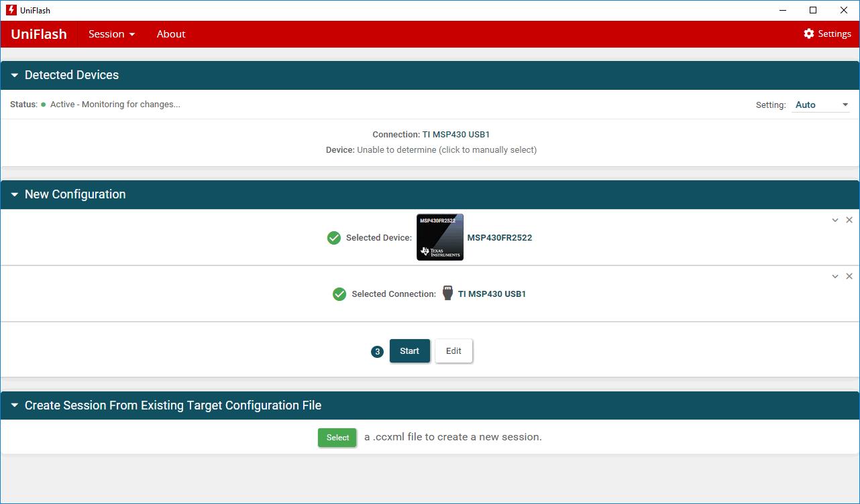Screen dimensions: 860x504
Task: Collapse the Detected Devices section
Action: point(15,75)
